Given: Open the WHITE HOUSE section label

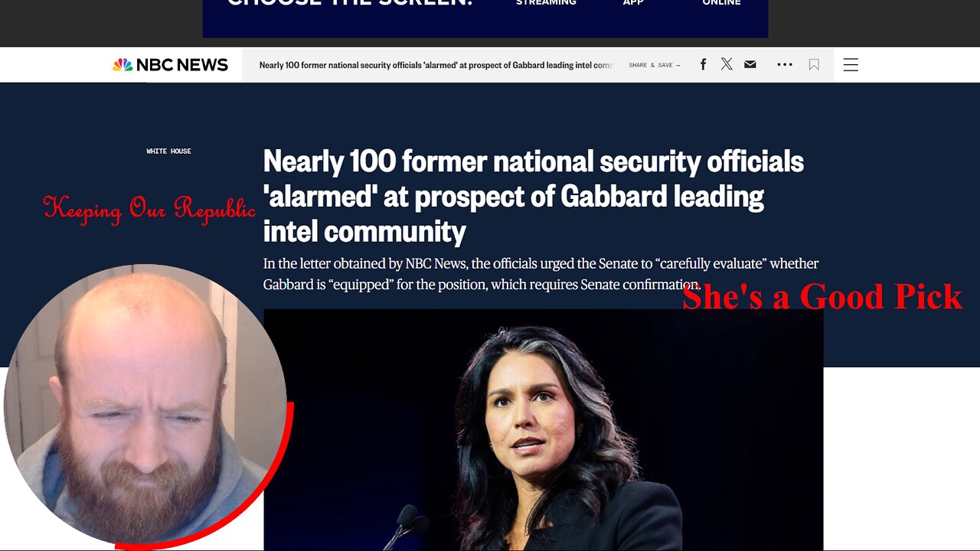Looking at the screenshot, I should (168, 152).
